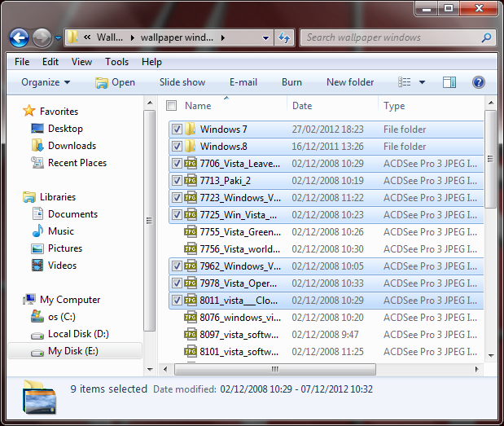Start a Slide show

point(182,82)
